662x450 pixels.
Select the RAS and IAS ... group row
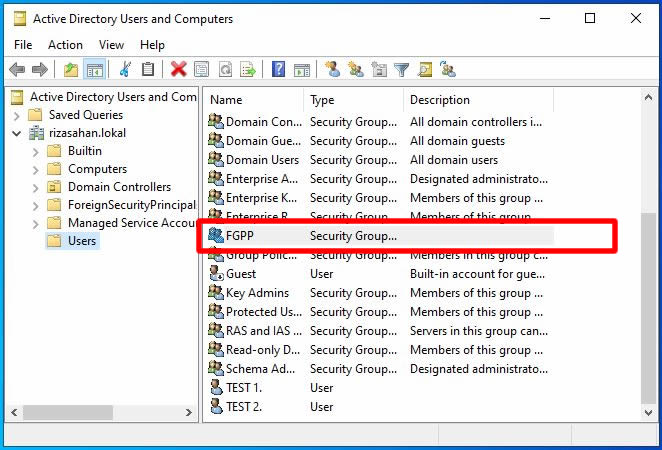[380, 331]
